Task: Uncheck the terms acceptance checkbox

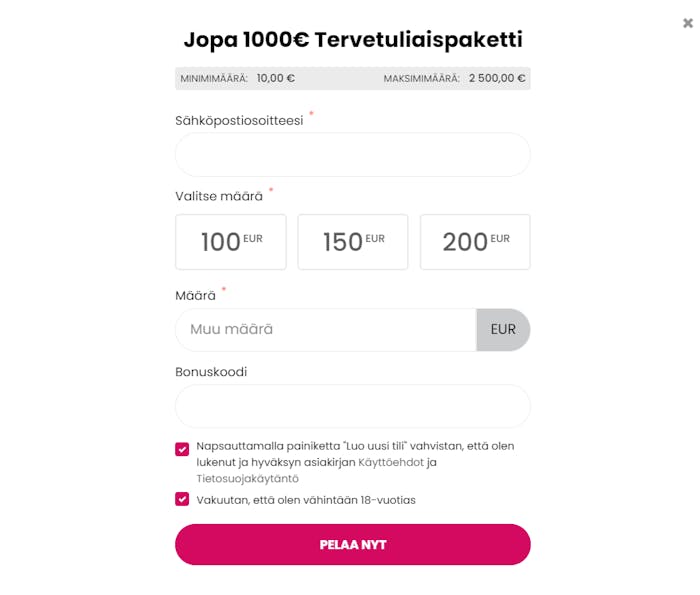Action: click(x=182, y=449)
